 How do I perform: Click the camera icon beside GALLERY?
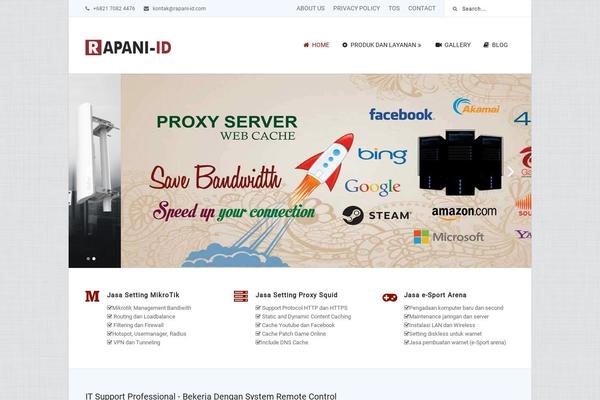click(439, 45)
